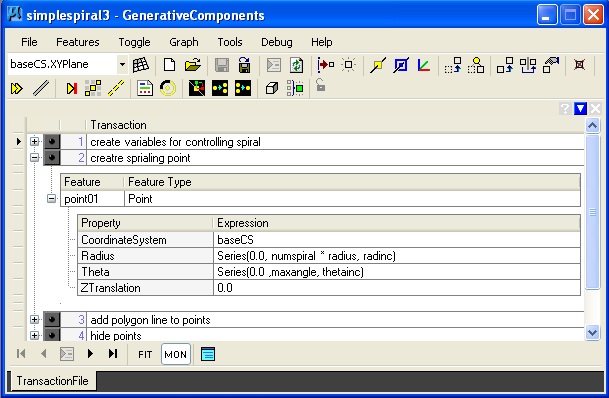Select the yellow point-on-line tool icon
The width and height of the screenshot is (609, 398).
click(378, 65)
